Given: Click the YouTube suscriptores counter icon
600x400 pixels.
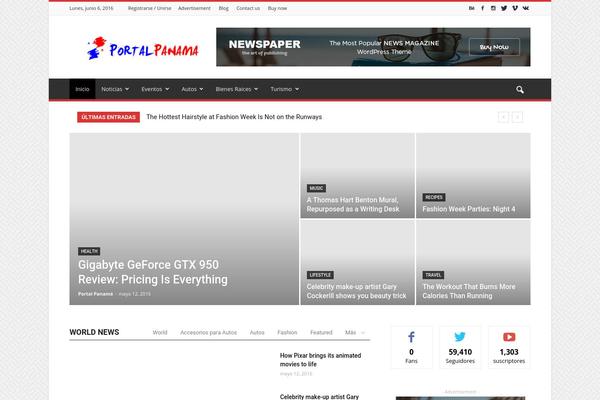Looking at the screenshot, I should (509, 337).
